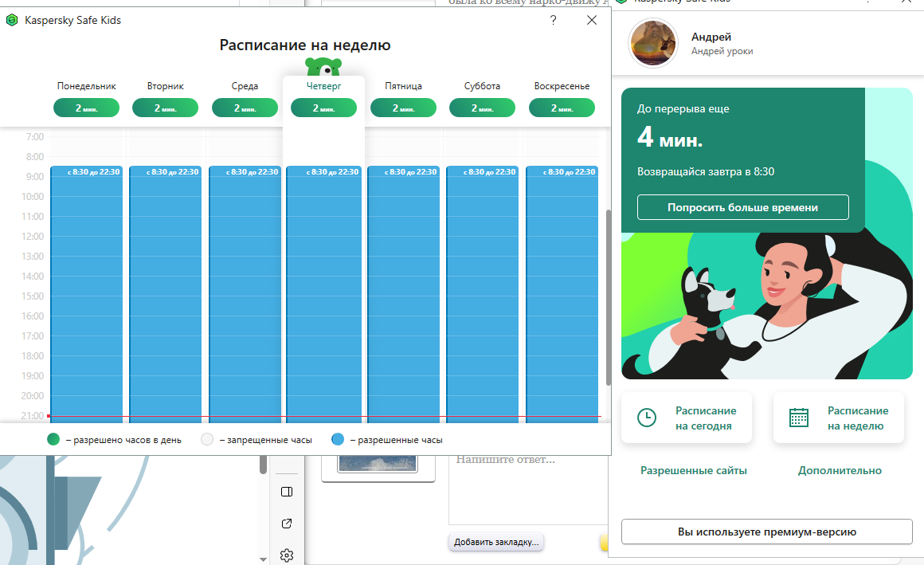This screenshot has width=924, height=565.
Task: Click the 2 мин. badge under Пятница
Action: coord(403,108)
